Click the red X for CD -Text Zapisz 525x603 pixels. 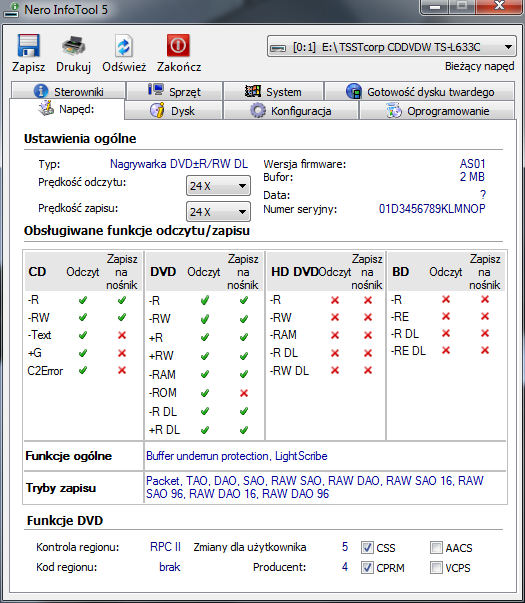[x=122, y=335]
